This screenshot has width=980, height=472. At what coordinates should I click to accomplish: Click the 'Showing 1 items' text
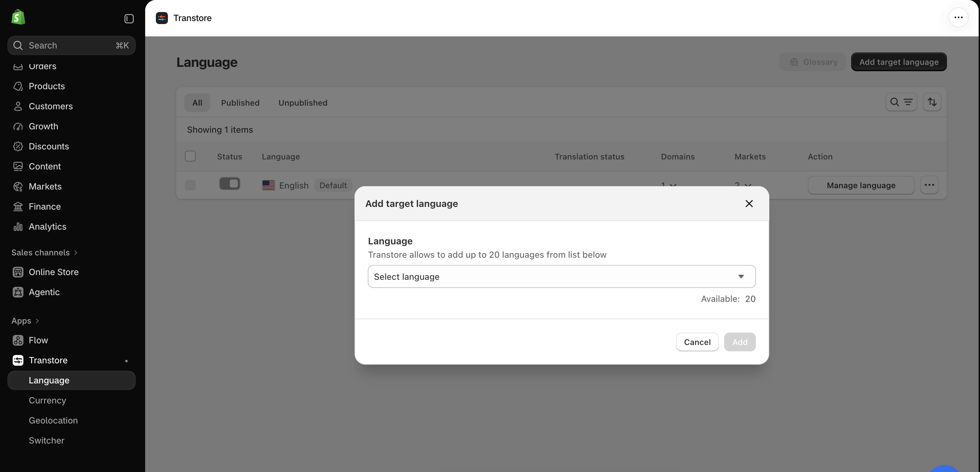(220, 130)
